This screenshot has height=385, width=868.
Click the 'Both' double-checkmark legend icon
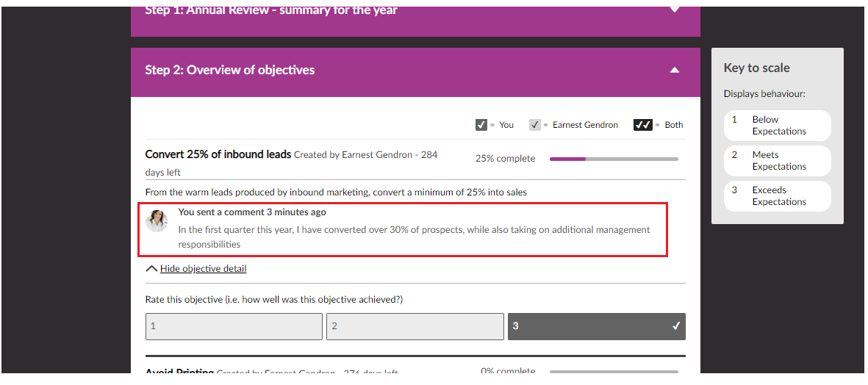pyautogui.click(x=643, y=125)
